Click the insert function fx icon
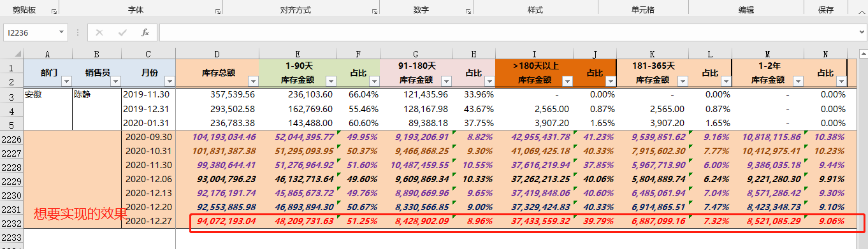The width and height of the screenshot is (868, 249). [145, 32]
